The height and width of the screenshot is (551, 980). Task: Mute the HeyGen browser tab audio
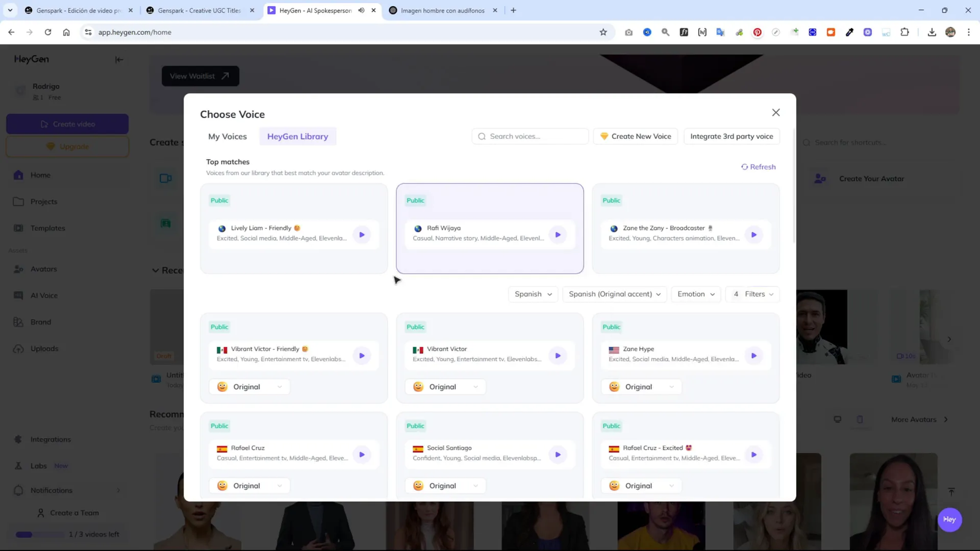coord(361,10)
